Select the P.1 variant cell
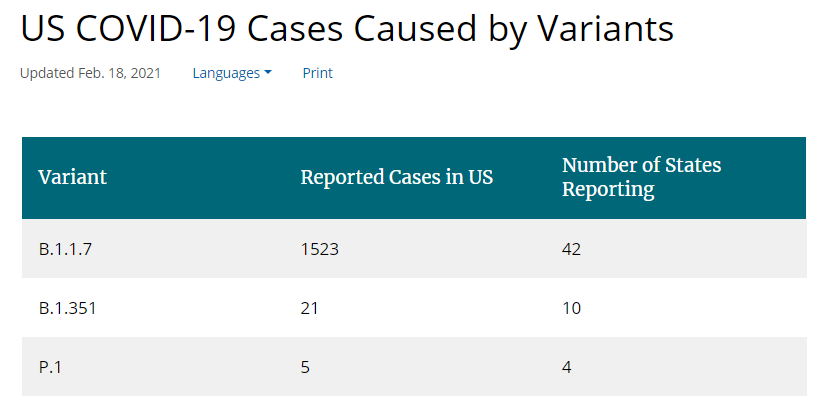Screen dimensions: 824x404 click(50, 367)
